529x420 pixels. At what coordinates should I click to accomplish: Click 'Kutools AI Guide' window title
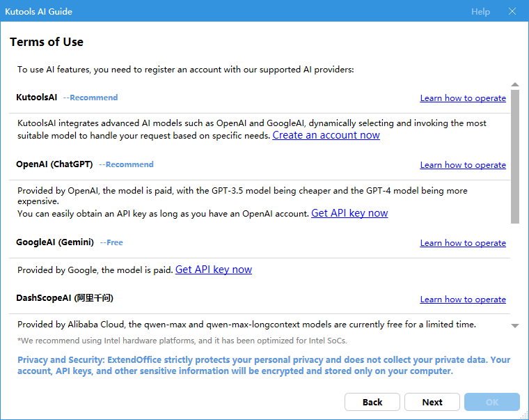(x=38, y=11)
